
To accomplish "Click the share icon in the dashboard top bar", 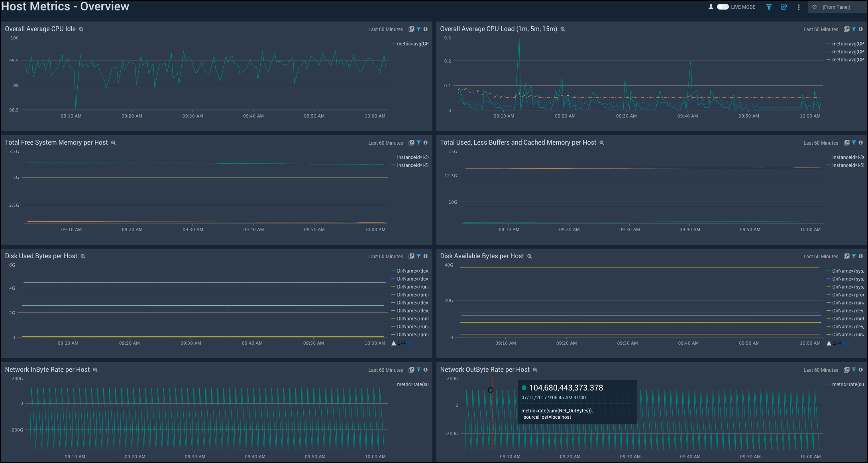I will (x=784, y=7).
